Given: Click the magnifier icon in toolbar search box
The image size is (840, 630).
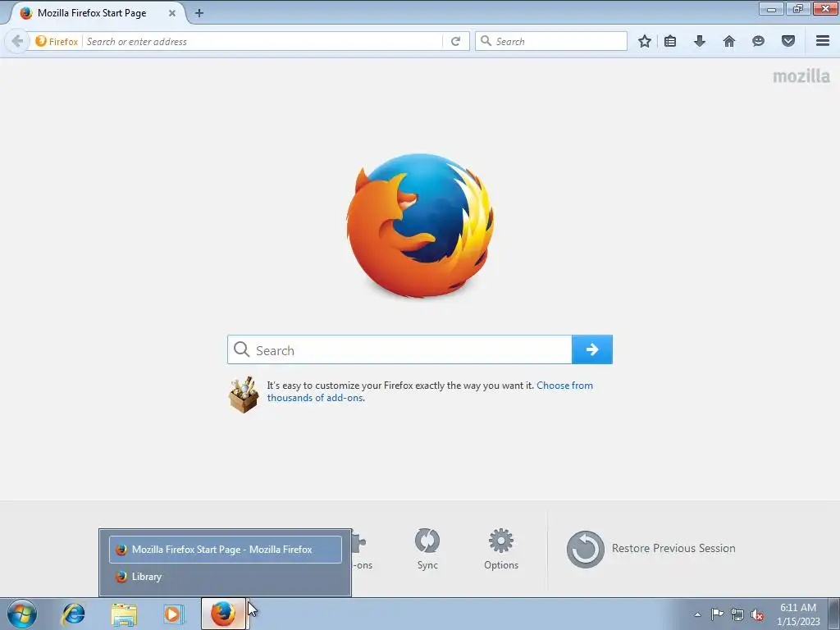Looking at the screenshot, I should (x=486, y=41).
